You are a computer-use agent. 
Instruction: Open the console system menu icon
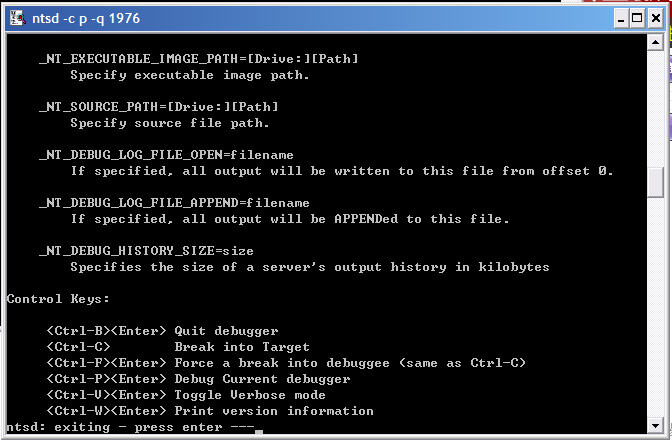pyautogui.click(x=16, y=17)
